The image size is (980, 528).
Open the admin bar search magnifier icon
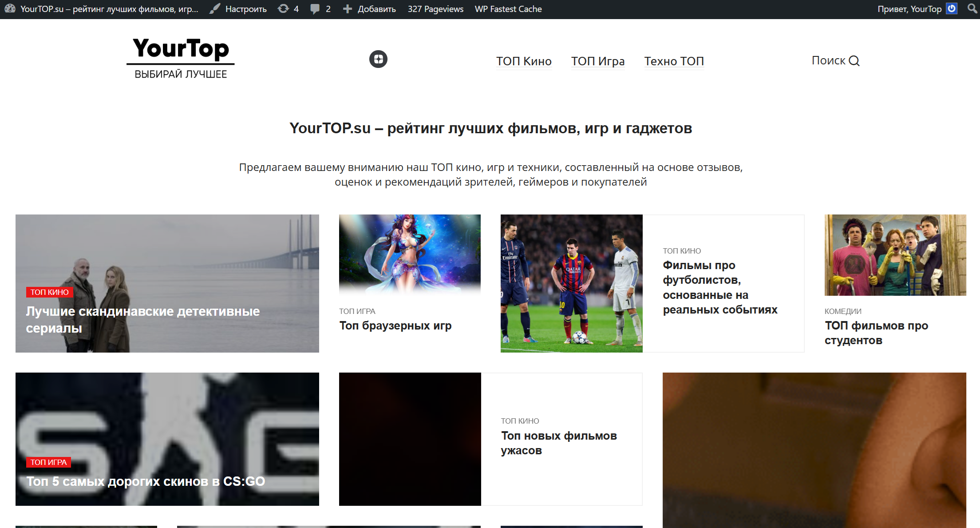tap(972, 9)
